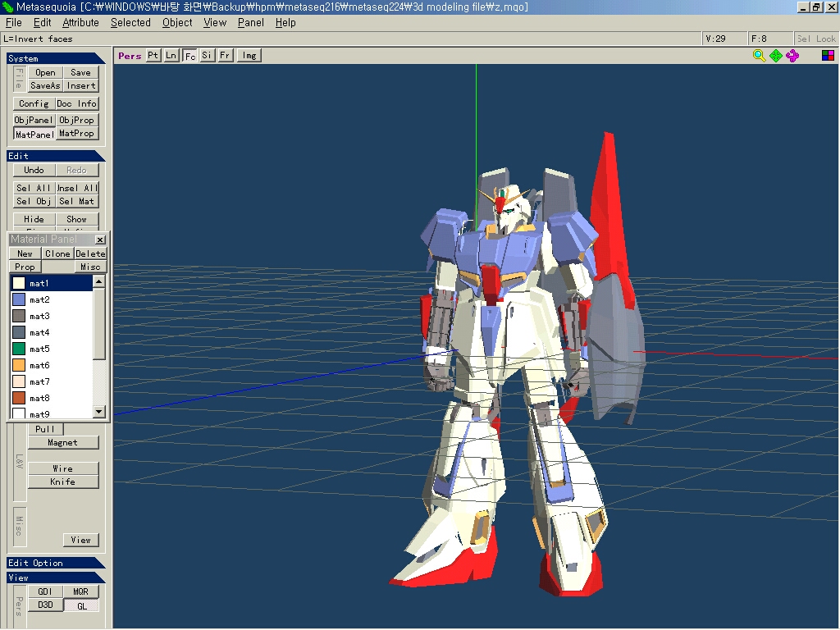Click the Pers view mode label
The height and width of the screenshot is (630, 840).
coord(130,56)
